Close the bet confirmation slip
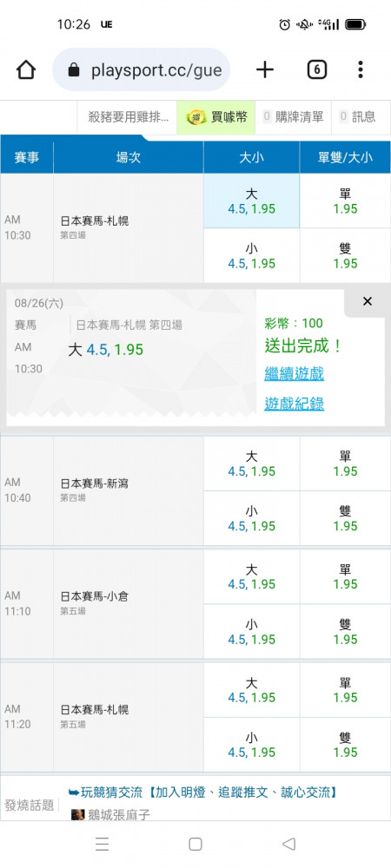This screenshot has height=868, width=391. [368, 301]
